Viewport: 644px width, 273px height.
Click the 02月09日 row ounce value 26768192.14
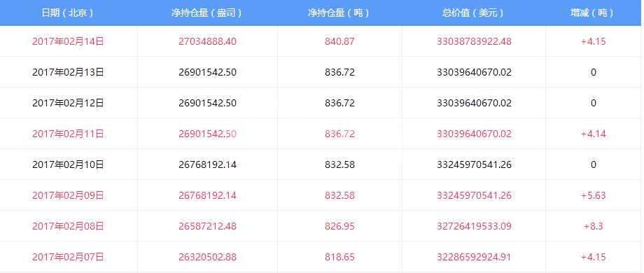click(207, 195)
